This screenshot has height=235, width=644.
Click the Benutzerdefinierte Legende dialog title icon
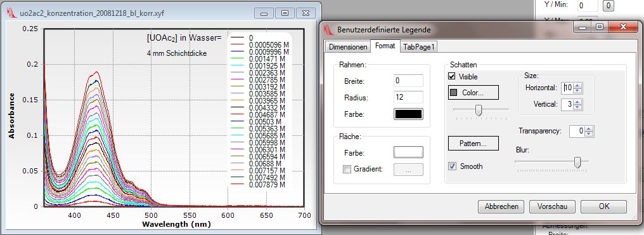tap(328, 29)
